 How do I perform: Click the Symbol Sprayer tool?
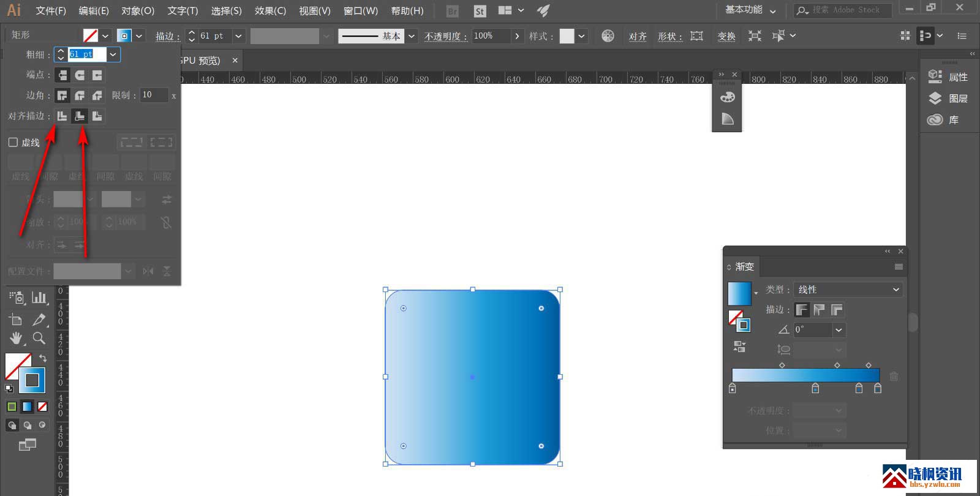click(x=17, y=298)
